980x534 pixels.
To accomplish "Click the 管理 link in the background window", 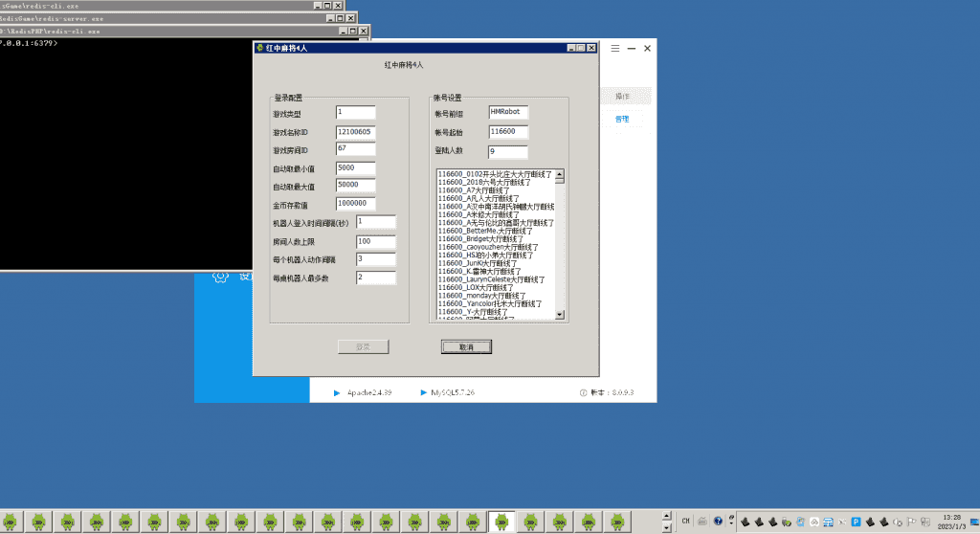I will click(622, 119).
